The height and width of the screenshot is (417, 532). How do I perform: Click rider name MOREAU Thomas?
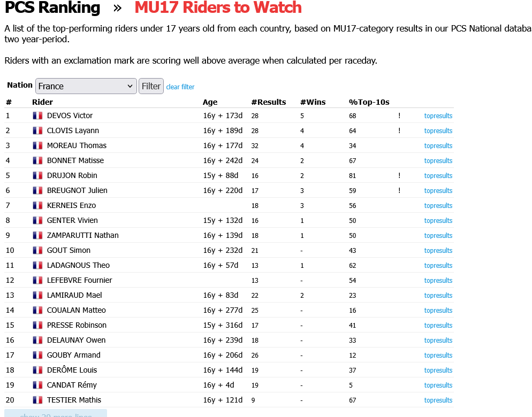pos(77,145)
